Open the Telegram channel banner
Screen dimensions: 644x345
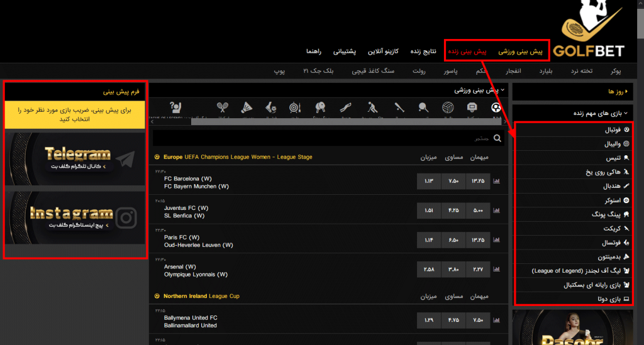click(x=75, y=158)
